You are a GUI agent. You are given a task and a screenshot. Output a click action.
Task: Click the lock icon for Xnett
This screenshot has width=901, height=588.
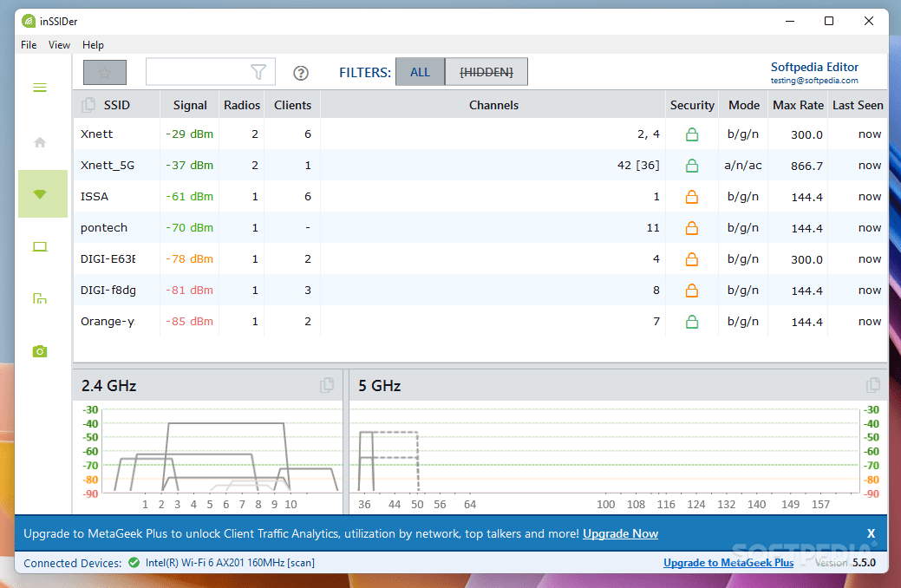692,134
